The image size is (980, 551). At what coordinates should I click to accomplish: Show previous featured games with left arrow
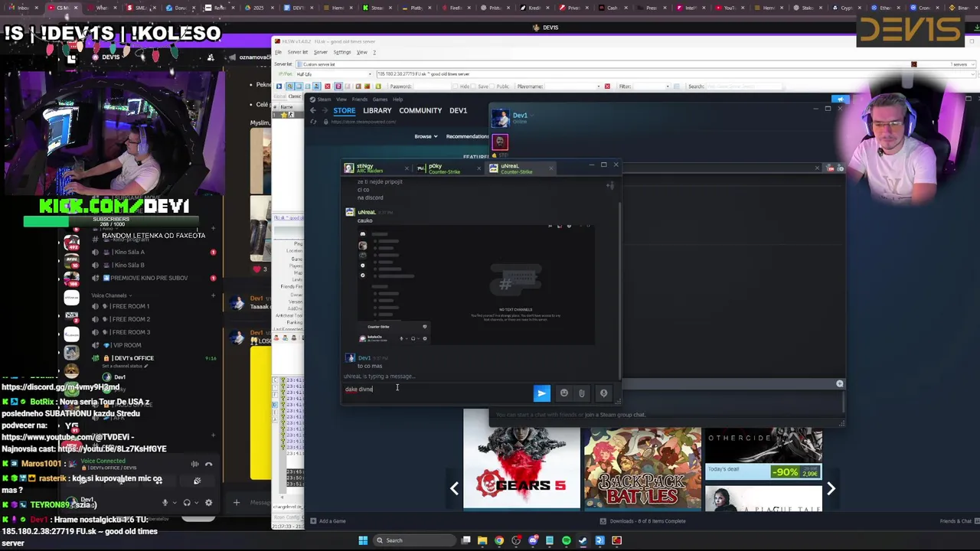click(x=454, y=487)
